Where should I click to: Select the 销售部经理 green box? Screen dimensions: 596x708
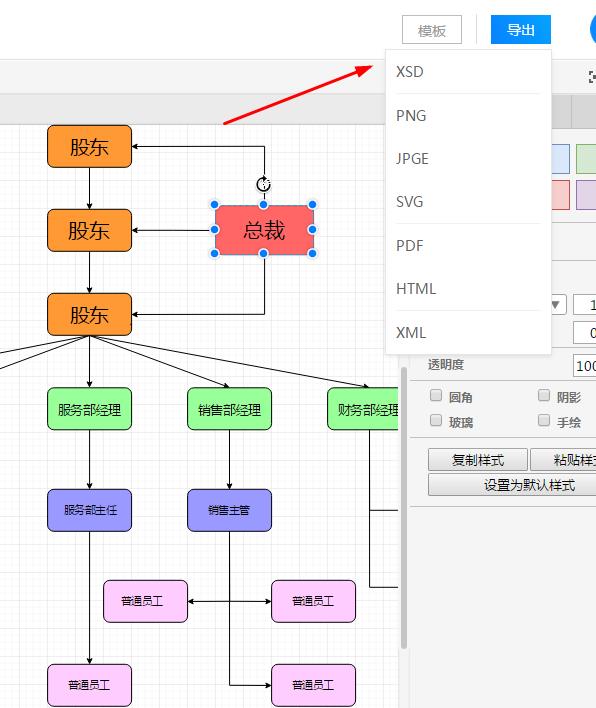coord(229,409)
